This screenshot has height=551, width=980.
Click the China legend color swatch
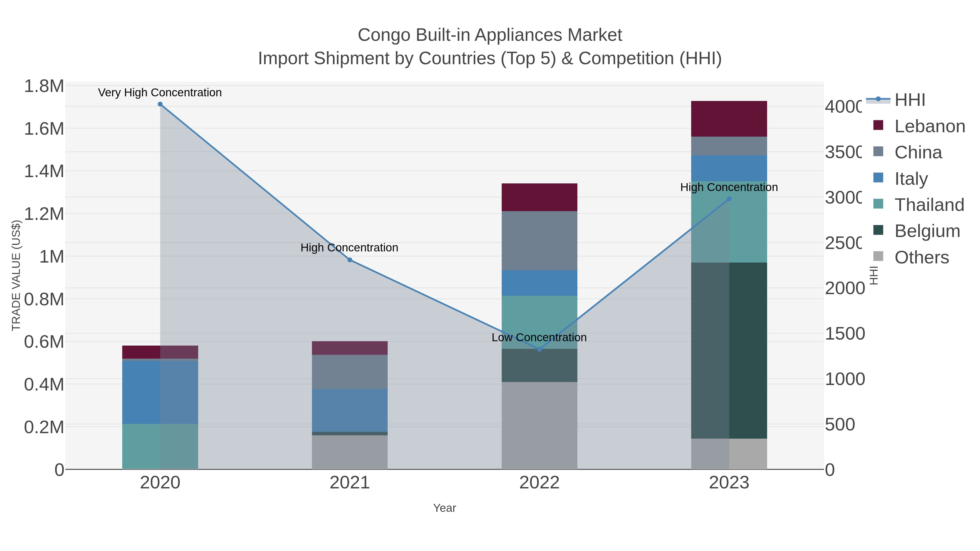pyautogui.click(x=878, y=151)
